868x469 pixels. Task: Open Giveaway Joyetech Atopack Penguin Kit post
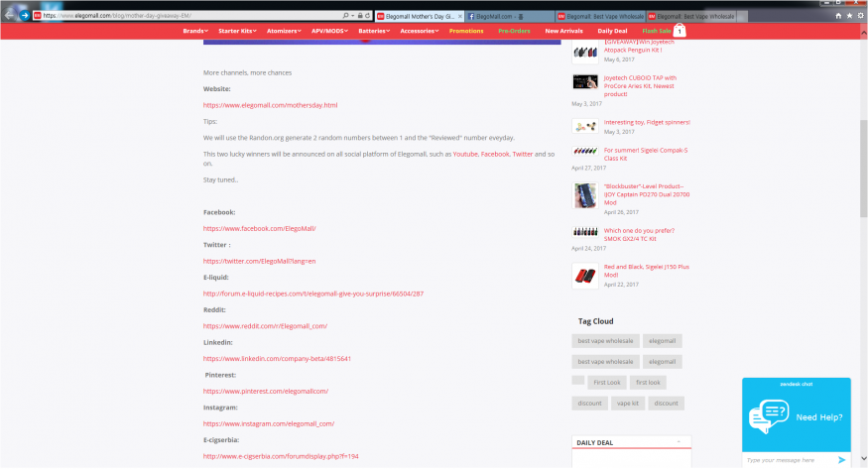tap(639, 46)
